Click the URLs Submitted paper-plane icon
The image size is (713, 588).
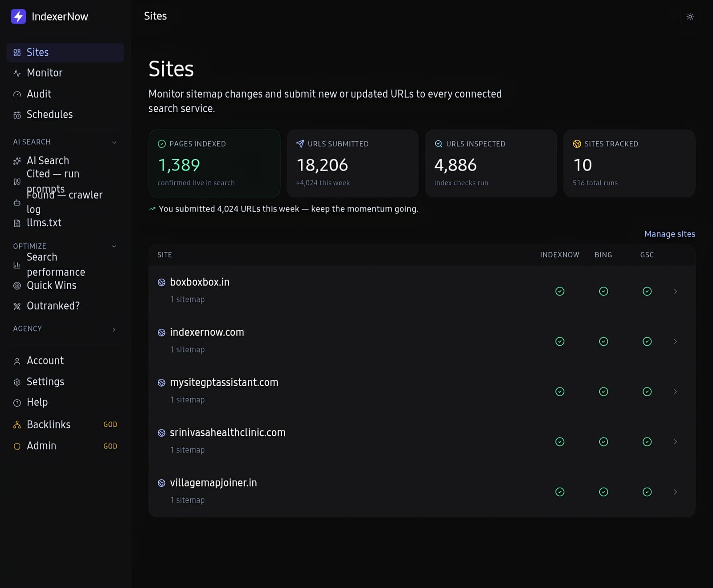coord(300,144)
